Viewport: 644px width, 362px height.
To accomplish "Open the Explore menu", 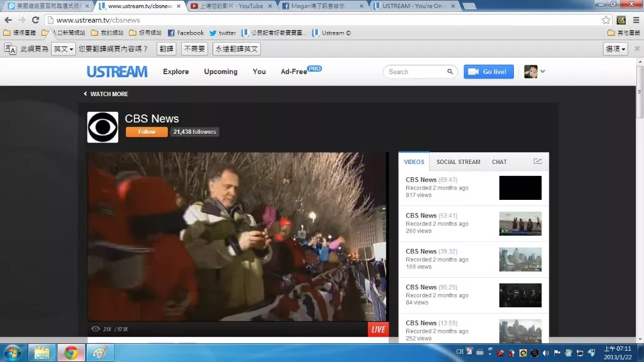I will point(176,72).
